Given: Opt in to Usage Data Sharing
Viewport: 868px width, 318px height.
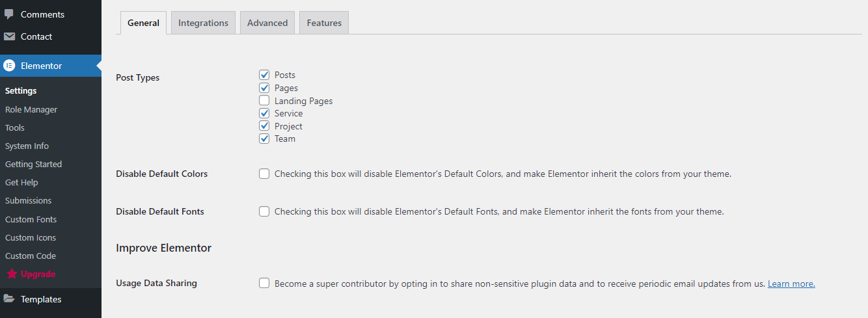Looking at the screenshot, I should [x=264, y=283].
